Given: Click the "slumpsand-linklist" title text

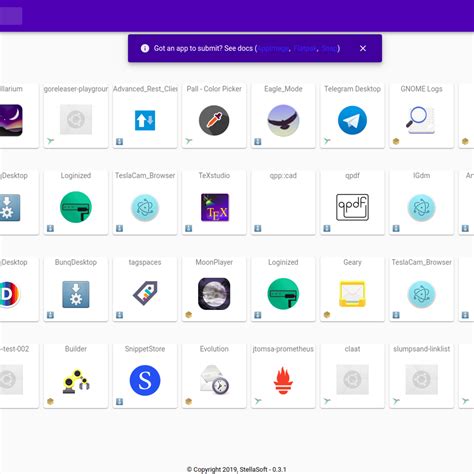Looking at the screenshot, I should pyautogui.click(x=421, y=349).
